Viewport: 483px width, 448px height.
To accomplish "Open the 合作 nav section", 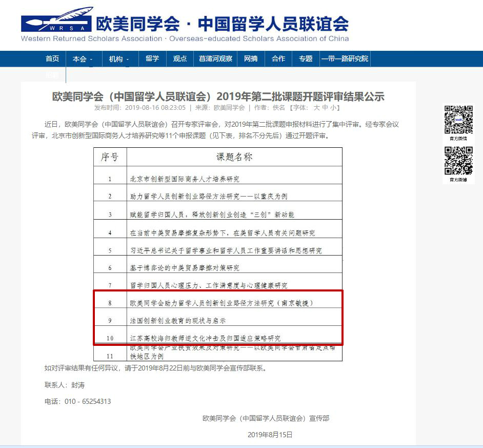I will click(x=278, y=59).
